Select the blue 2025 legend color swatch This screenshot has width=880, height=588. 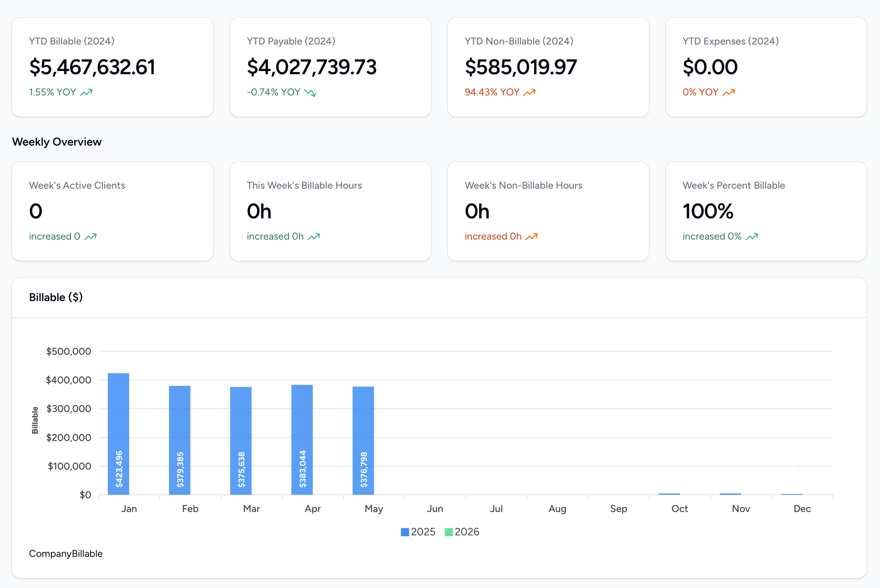click(x=405, y=532)
